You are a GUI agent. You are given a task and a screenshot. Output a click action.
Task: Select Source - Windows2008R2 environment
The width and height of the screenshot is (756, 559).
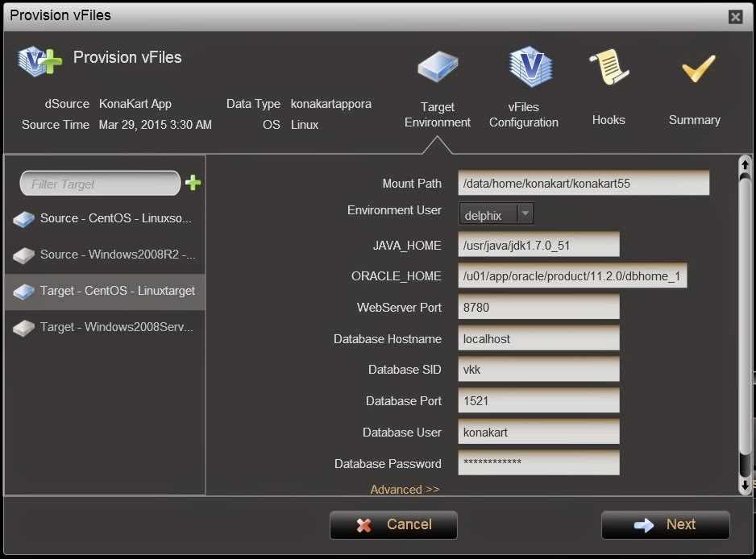[x=105, y=255]
